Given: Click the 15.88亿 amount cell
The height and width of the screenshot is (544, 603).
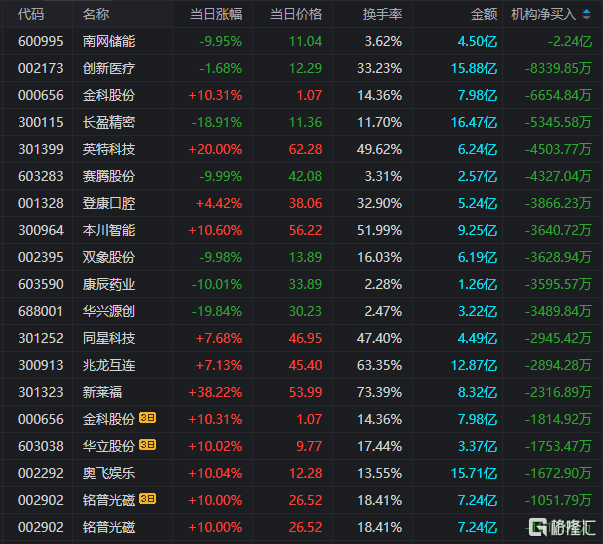Looking at the screenshot, I should (474, 68).
